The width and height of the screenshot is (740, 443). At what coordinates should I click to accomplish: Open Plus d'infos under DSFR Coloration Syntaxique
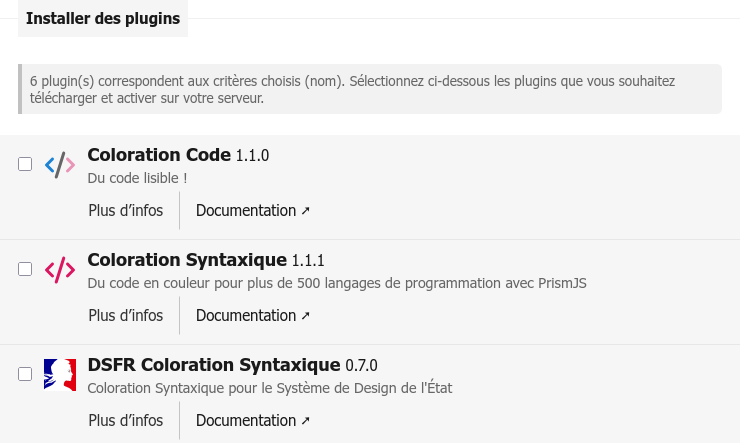(125, 421)
